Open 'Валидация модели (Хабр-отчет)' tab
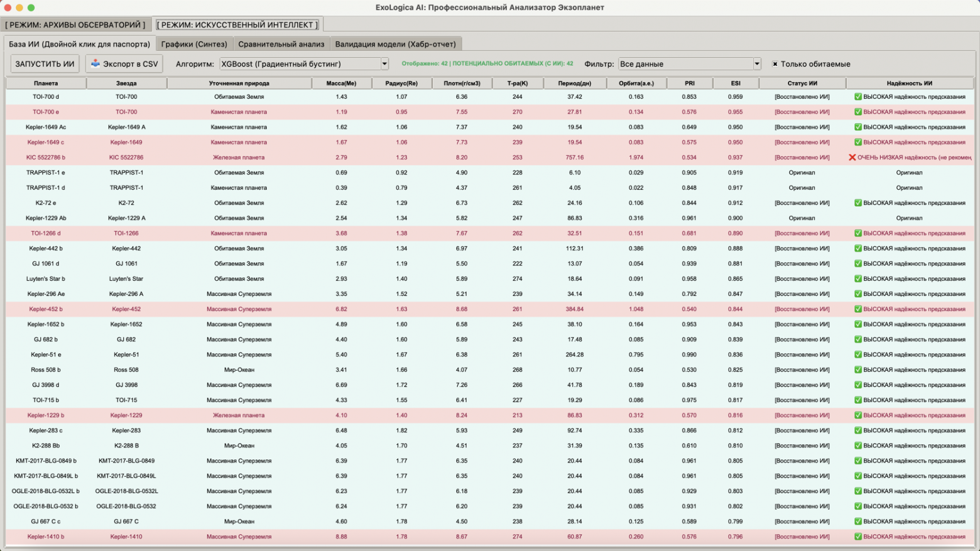This screenshot has width=980, height=551. tap(395, 44)
